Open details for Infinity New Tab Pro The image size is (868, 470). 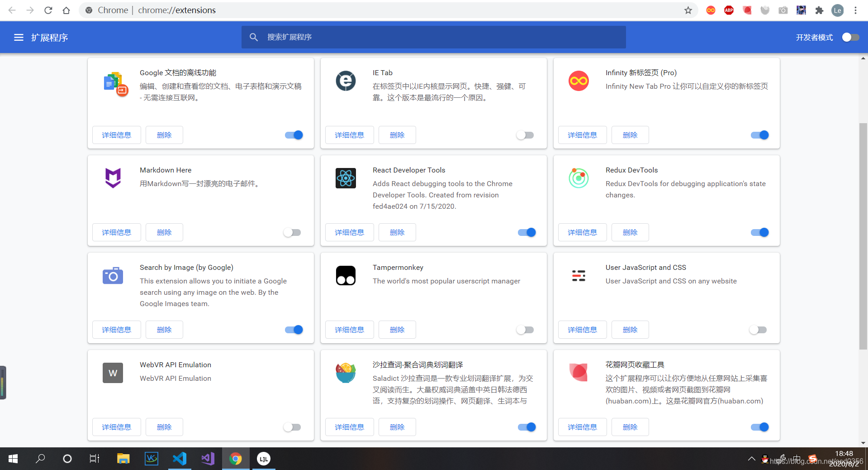(583, 135)
